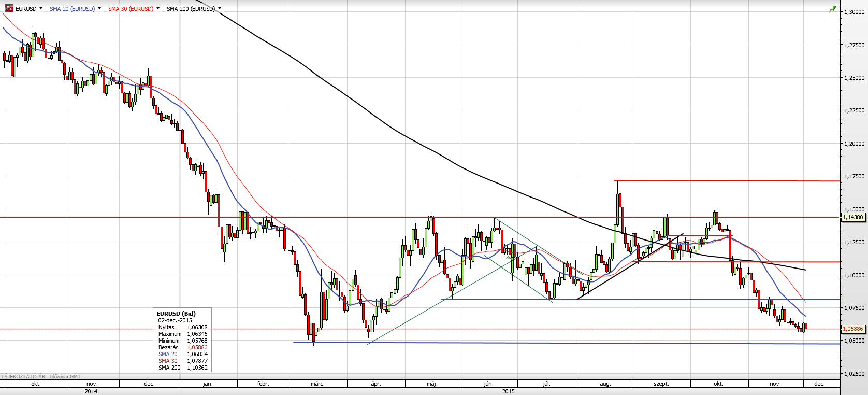Click the SMA 200 value 1,10362

point(197,368)
